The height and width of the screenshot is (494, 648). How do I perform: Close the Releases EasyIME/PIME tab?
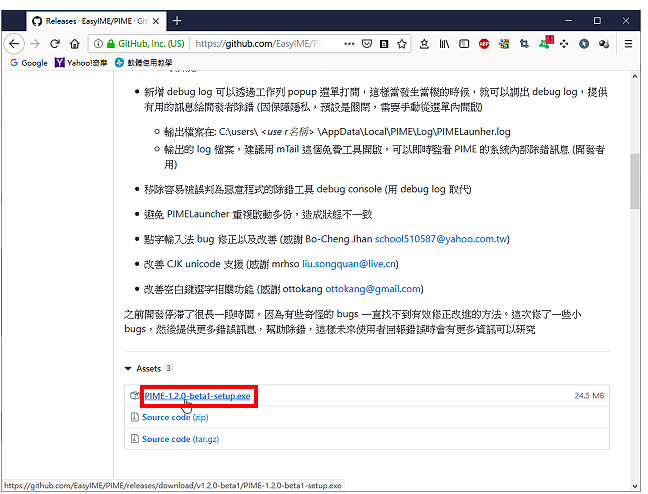[x=156, y=21]
